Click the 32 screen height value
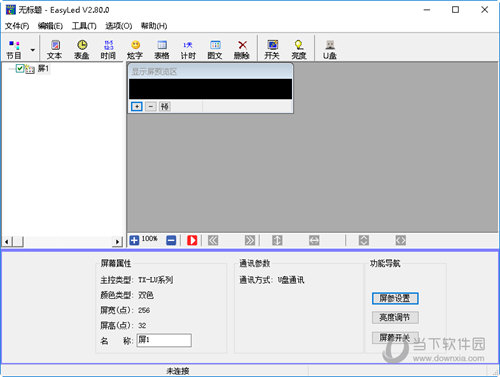500x377 pixels. [142, 326]
